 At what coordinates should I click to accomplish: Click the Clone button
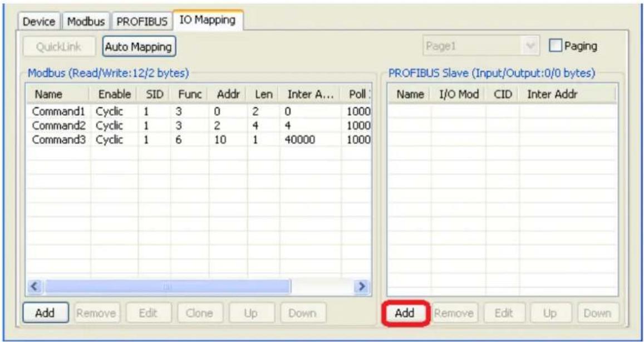[x=199, y=313]
